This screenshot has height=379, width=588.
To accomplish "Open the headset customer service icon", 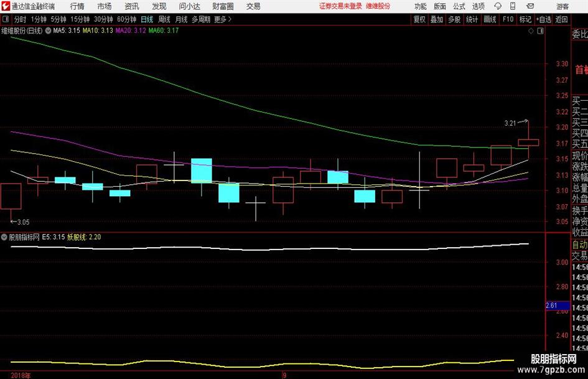I will [x=498, y=6].
